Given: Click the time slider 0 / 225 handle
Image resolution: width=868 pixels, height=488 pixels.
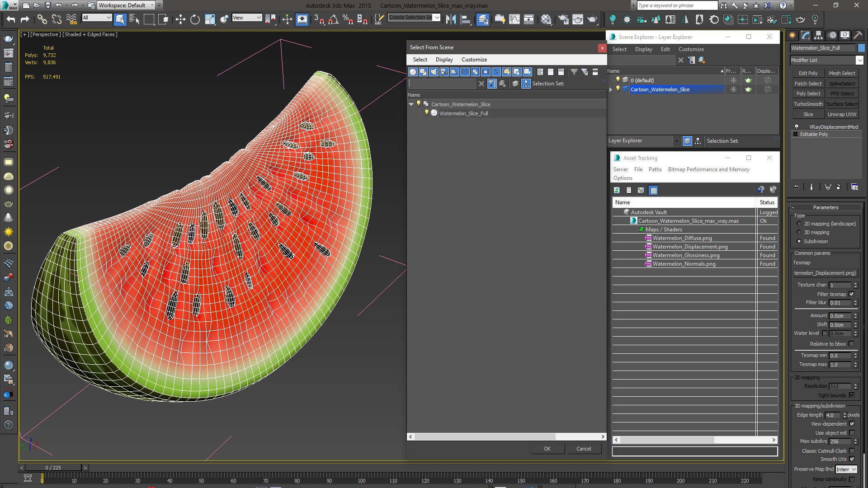Looking at the screenshot, I should tap(53, 468).
